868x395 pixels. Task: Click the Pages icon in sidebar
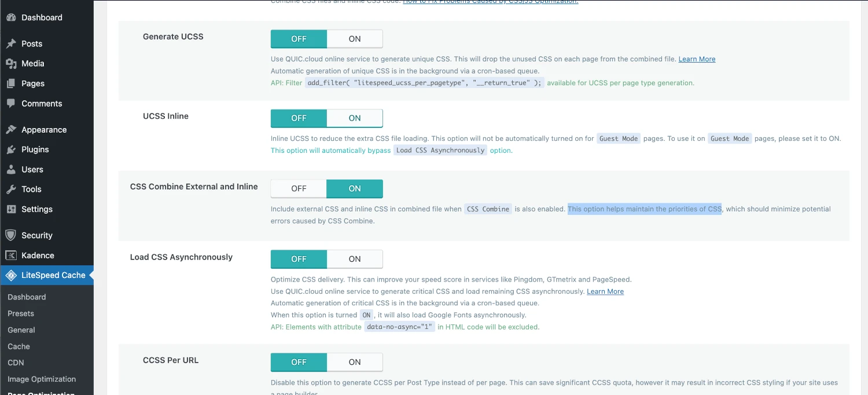(11, 83)
